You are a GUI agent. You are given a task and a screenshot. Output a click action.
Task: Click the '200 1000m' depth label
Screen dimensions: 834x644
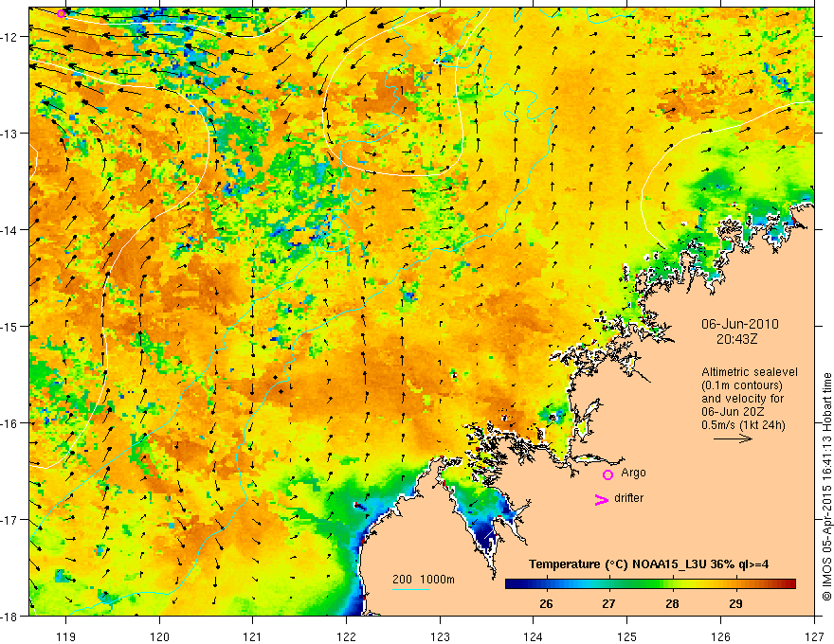424,580
